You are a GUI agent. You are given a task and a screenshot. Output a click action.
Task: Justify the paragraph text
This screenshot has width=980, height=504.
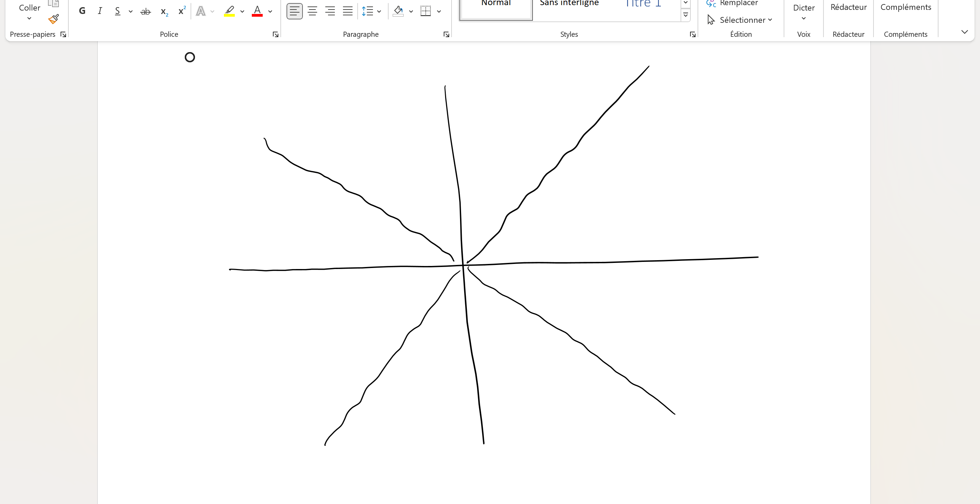tap(347, 11)
